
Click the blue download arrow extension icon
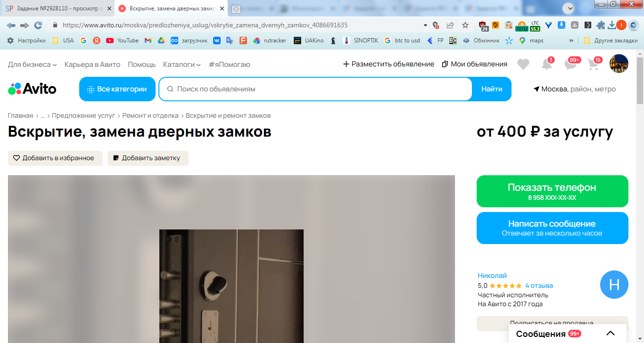(561, 25)
